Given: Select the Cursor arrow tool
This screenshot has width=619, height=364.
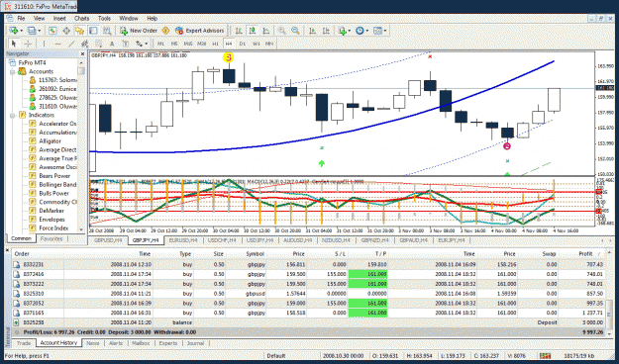Looking at the screenshot, I should click(14, 44).
